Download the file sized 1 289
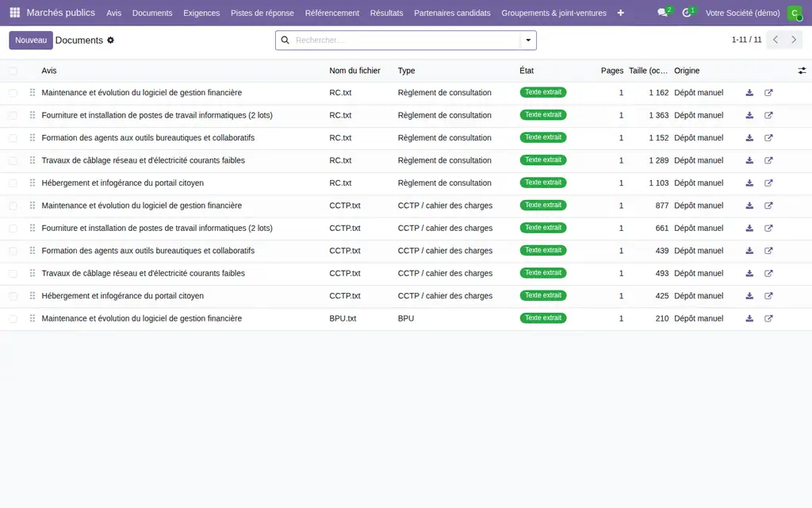 coord(749,160)
